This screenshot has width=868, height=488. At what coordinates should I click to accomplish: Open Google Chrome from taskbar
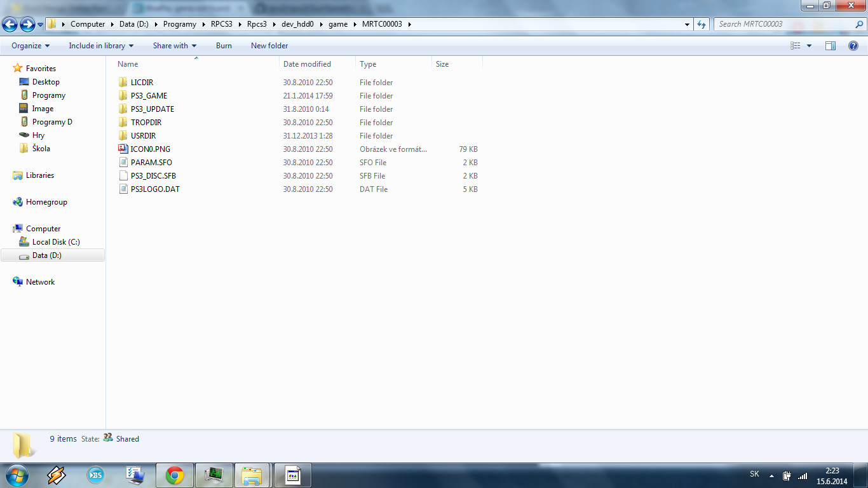click(174, 475)
